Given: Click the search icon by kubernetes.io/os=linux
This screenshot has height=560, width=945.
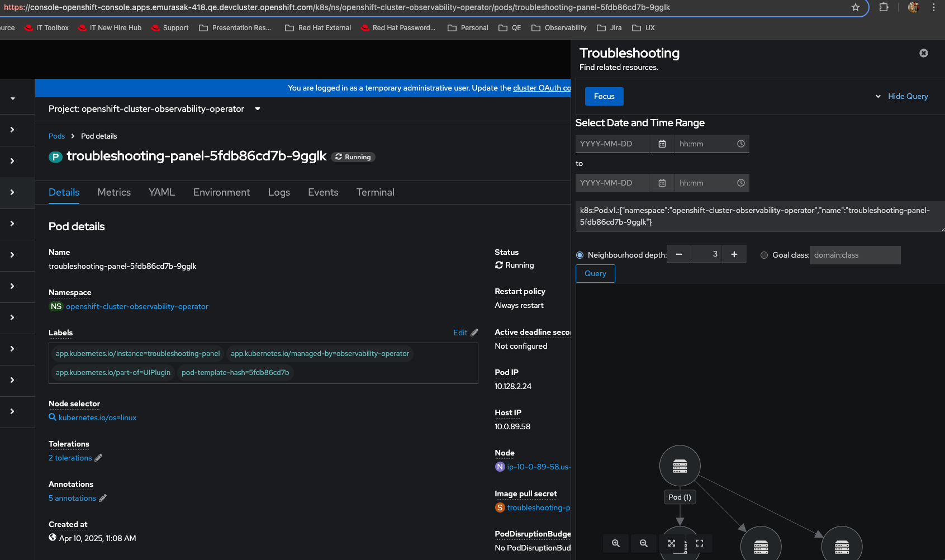Looking at the screenshot, I should click(53, 417).
